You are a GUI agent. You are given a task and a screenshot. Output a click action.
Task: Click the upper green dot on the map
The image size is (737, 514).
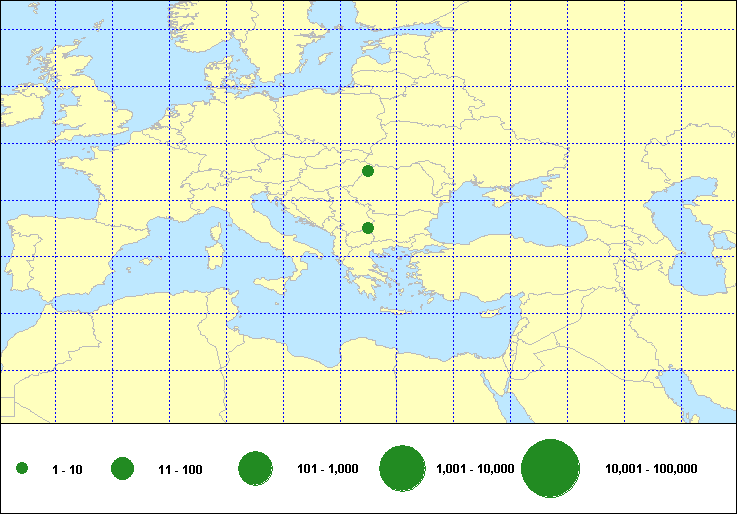pyautogui.click(x=368, y=171)
